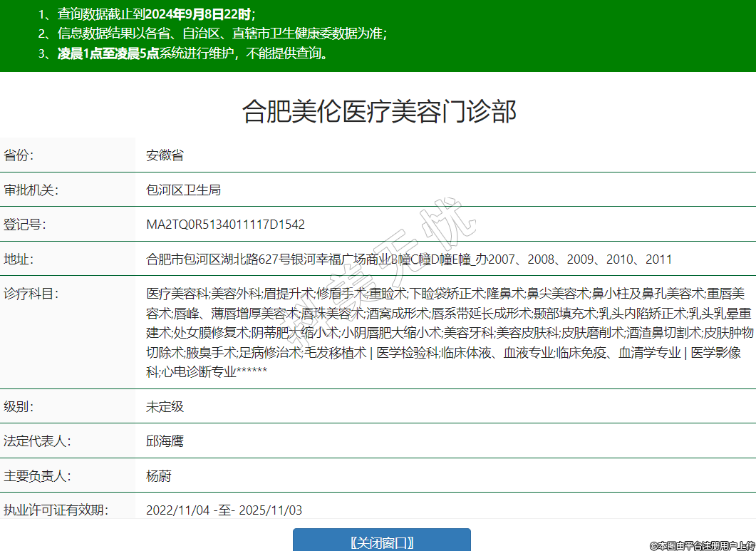
Task: Click the notice line about 查询数据截止到2024年9月8日22时
Action: 147,14
